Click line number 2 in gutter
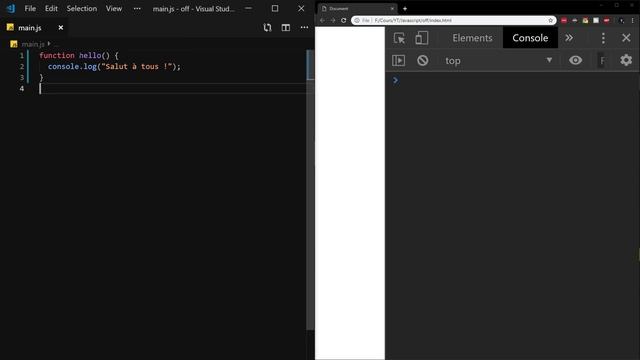 pos(22,67)
